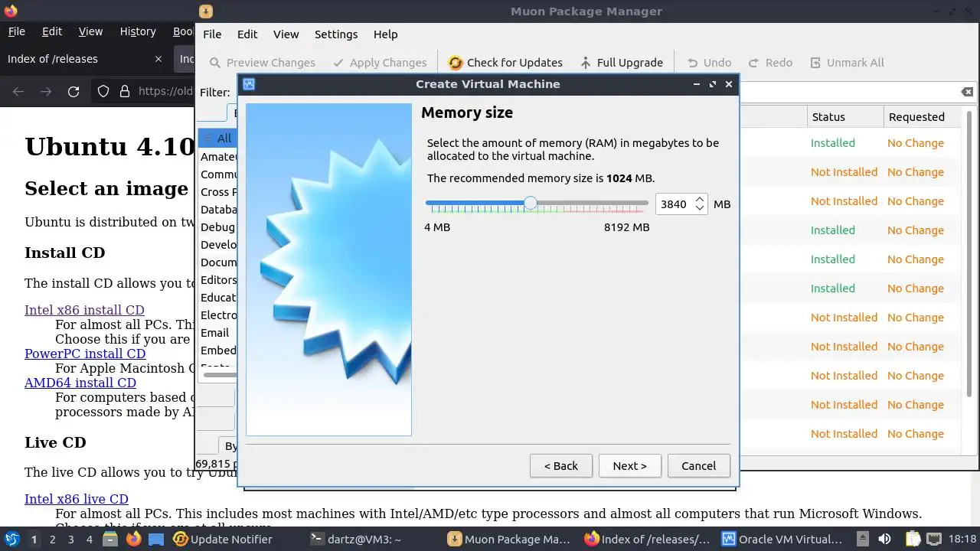Screen dimensions: 980x551
Task: Click the Back button in wizard
Action: coord(560,465)
